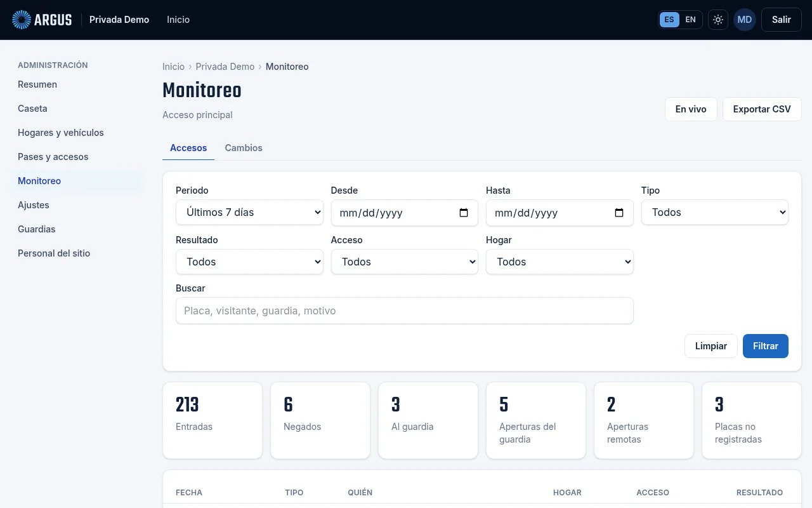Open the Tipo dropdown

pyautogui.click(x=715, y=213)
